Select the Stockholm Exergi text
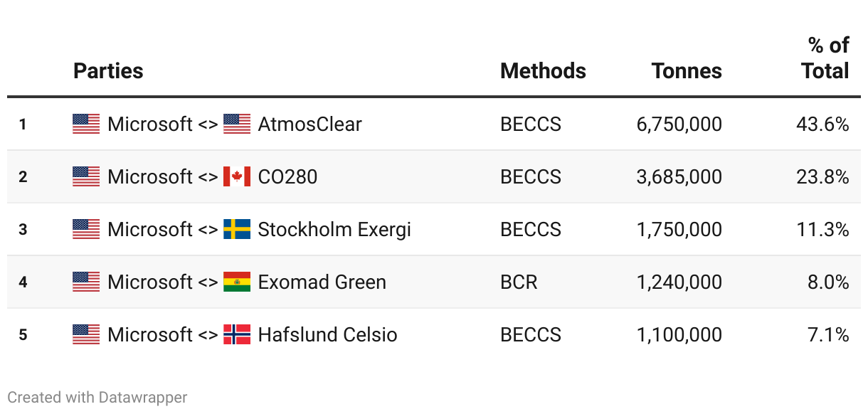The height and width of the screenshot is (414, 868). [x=334, y=229]
